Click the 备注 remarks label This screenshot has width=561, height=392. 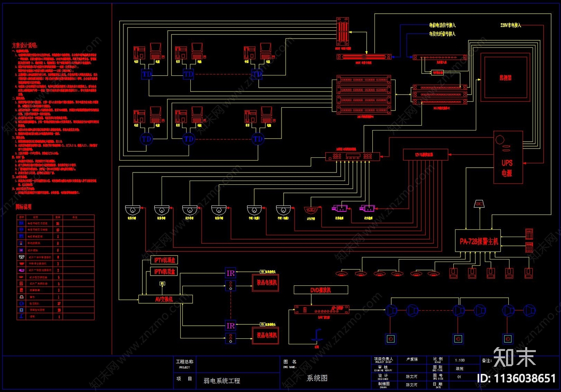tap(487, 360)
